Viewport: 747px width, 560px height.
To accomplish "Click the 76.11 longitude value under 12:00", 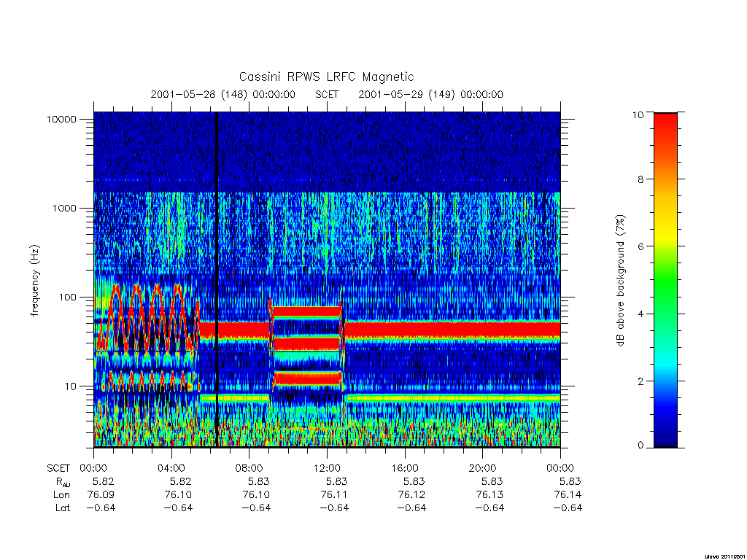I will coord(334,495).
